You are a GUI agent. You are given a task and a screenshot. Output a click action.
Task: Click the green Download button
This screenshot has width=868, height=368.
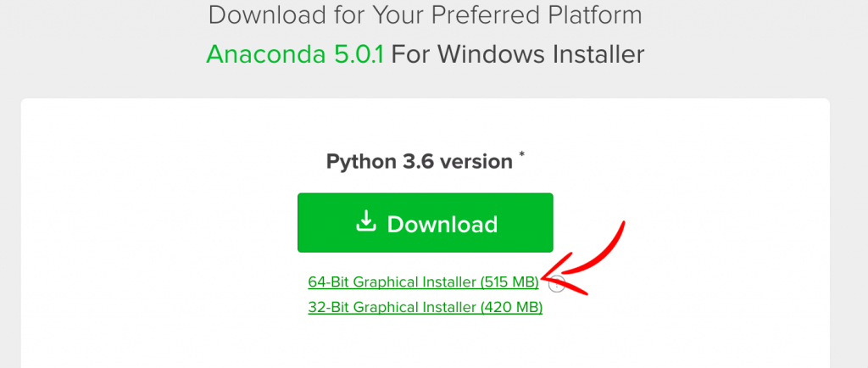point(426,222)
